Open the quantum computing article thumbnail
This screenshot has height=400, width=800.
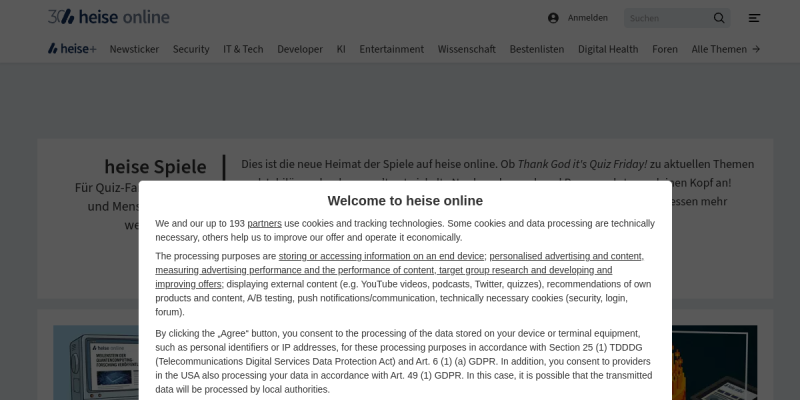(x=96, y=363)
